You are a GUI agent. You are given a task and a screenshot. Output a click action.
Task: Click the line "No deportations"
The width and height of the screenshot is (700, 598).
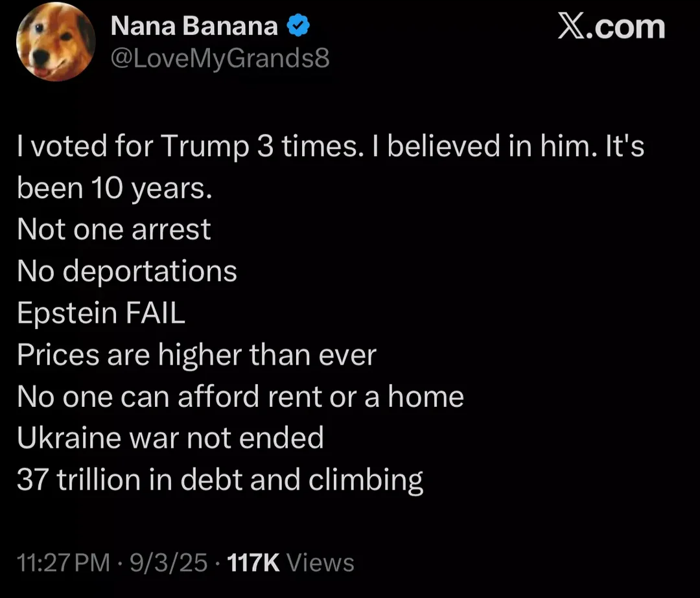pyautogui.click(x=127, y=271)
